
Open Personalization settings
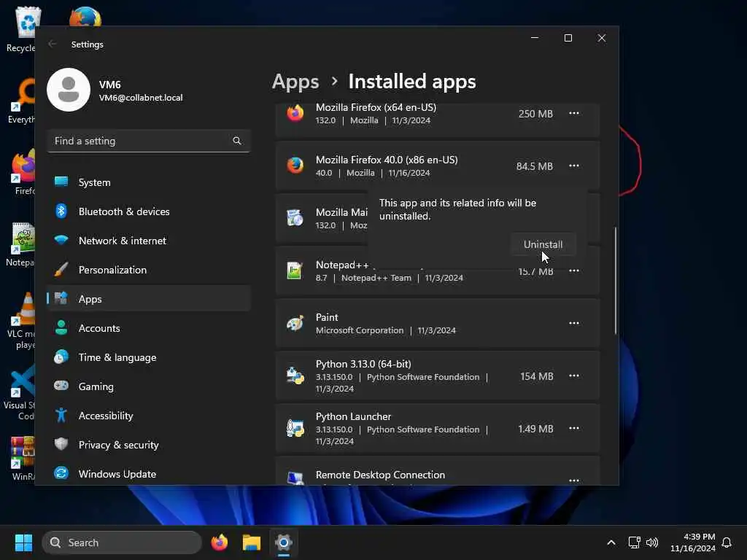[149, 270]
